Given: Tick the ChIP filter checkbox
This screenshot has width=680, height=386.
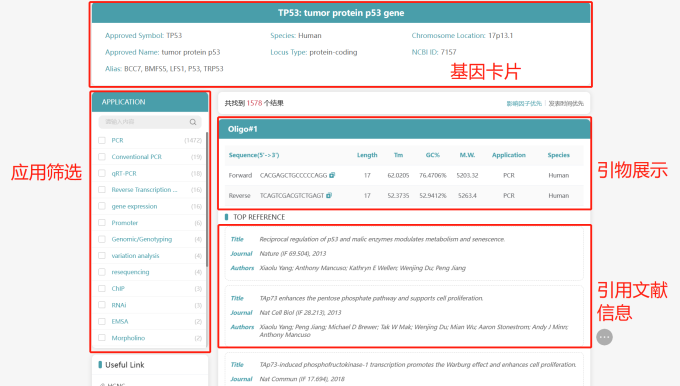Looking at the screenshot, I should 102,288.
